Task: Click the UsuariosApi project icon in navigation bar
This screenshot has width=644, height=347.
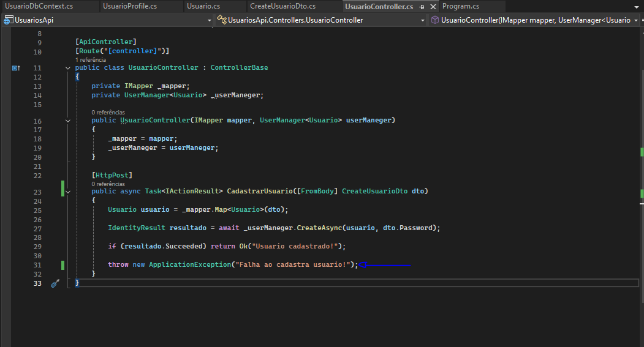Action: coord(8,20)
